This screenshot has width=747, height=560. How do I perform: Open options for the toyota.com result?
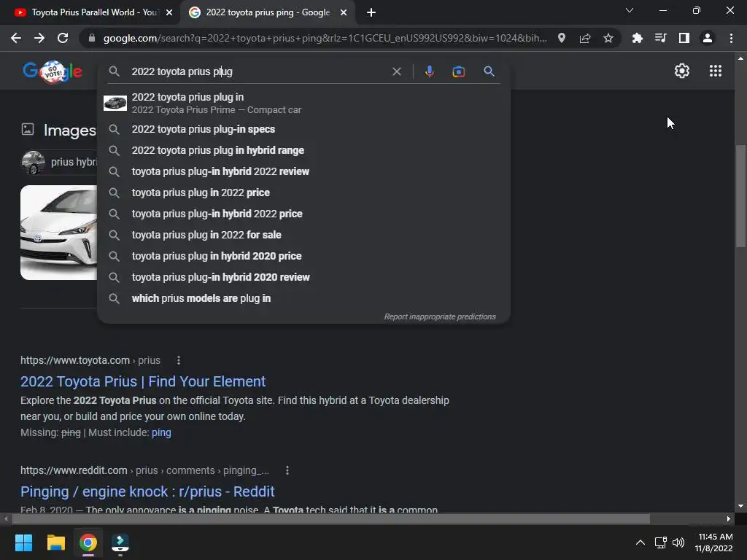[179, 360]
